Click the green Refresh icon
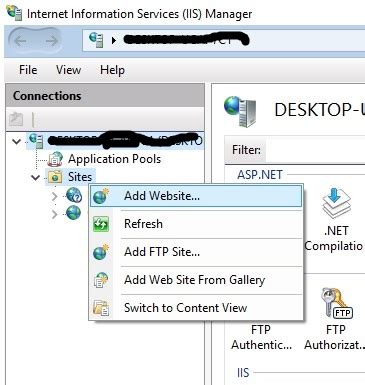Viewport: 365px width, 385px height. pyautogui.click(x=101, y=224)
